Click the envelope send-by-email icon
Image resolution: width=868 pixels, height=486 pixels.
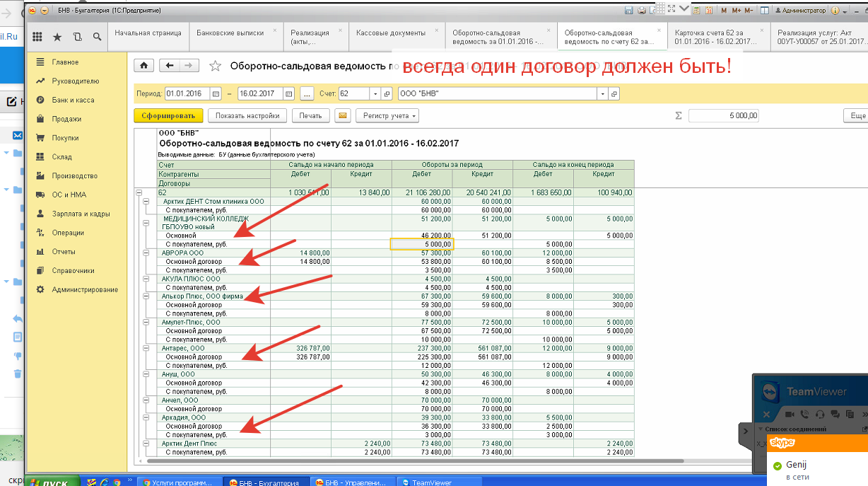click(x=343, y=115)
